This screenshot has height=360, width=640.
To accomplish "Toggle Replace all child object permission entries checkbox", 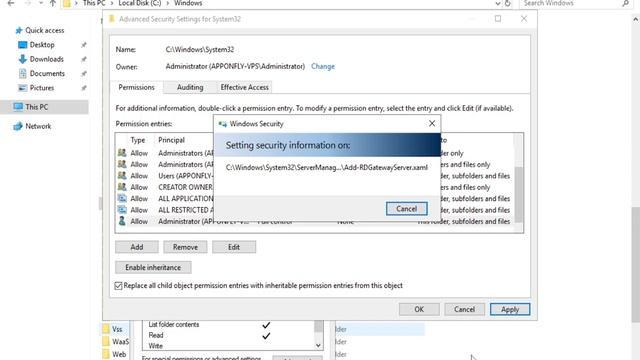I will 118,286.
